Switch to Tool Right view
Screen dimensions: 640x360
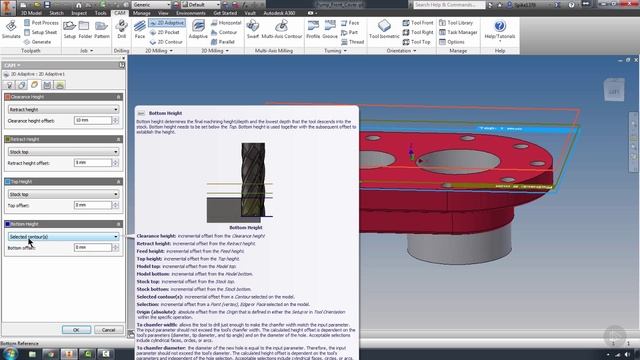[x=418, y=32]
